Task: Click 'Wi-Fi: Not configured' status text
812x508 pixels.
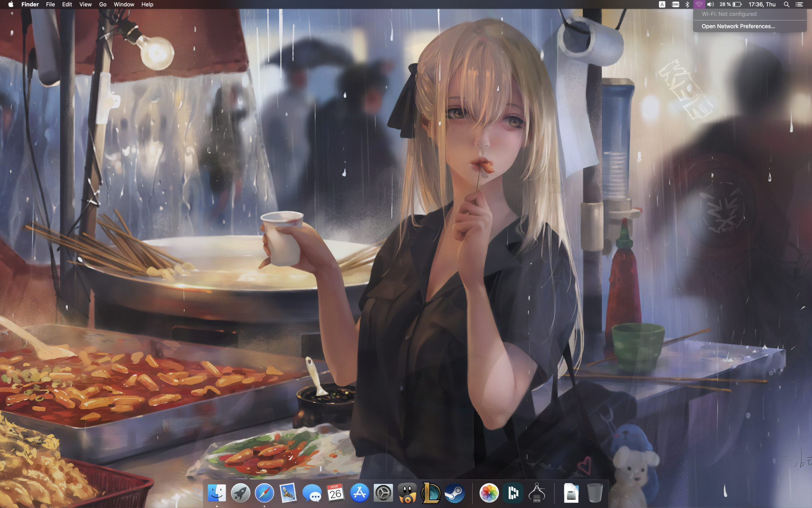Action: pyautogui.click(x=729, y=14)
